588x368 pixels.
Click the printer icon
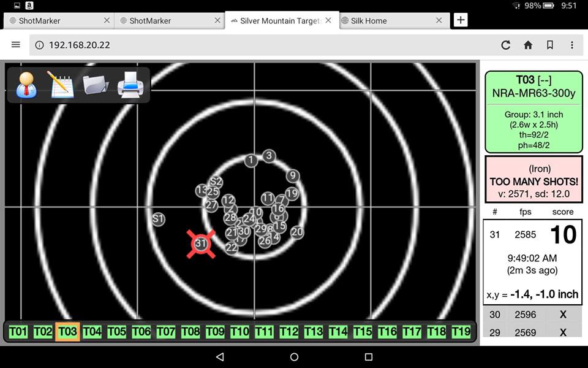click(130, 85)
